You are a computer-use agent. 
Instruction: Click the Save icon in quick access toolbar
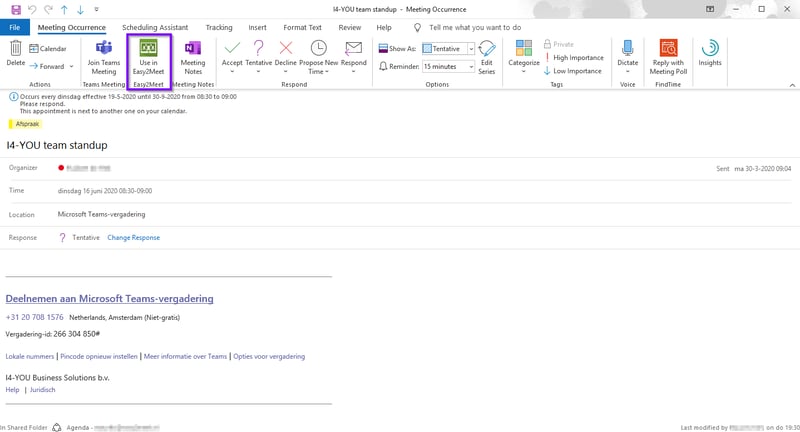pyautogui.click(x=16, y=9)
